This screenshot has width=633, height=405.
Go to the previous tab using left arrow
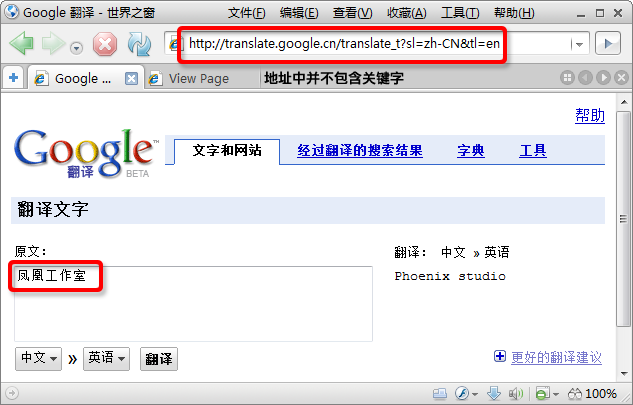(585, 78)
